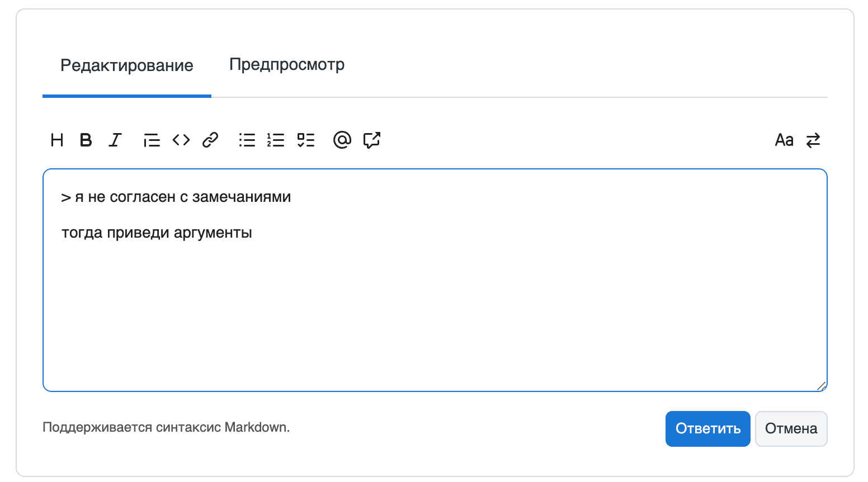Insert a reference with the external link icon
Screen dimensions: 868x482
(371, 140)
